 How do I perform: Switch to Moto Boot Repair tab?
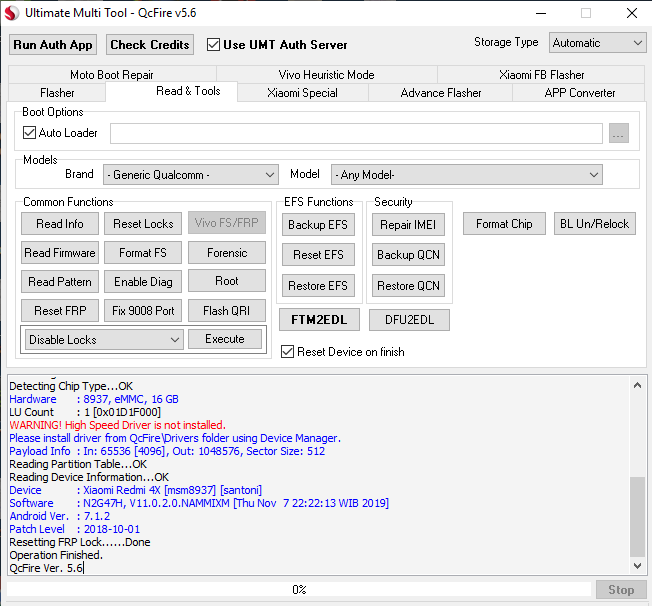pos(112,74)
